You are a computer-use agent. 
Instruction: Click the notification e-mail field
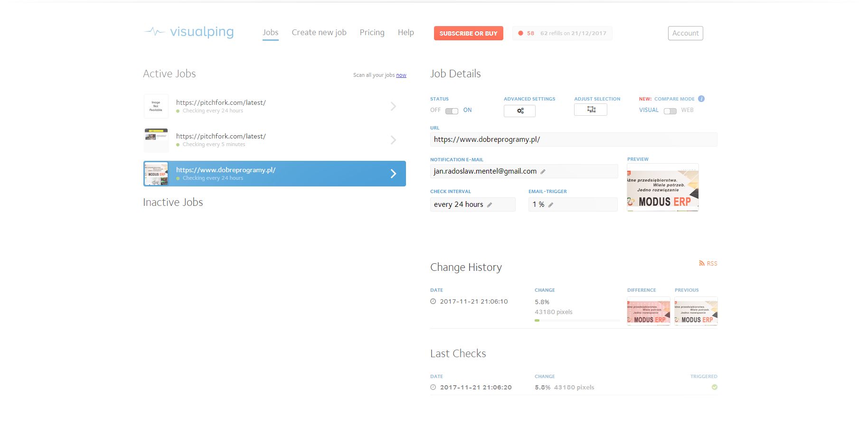click(x=524, y=171)
